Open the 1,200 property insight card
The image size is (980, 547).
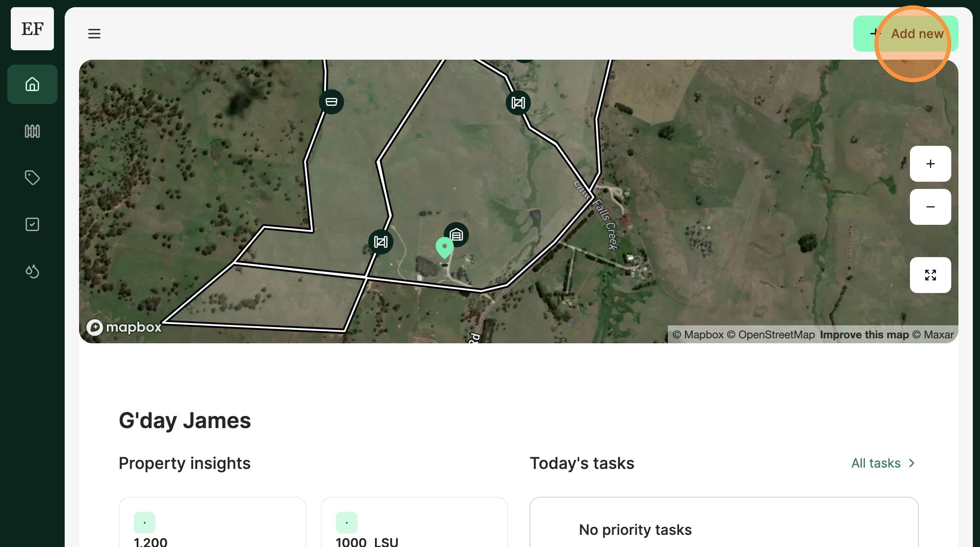(212, 523)
